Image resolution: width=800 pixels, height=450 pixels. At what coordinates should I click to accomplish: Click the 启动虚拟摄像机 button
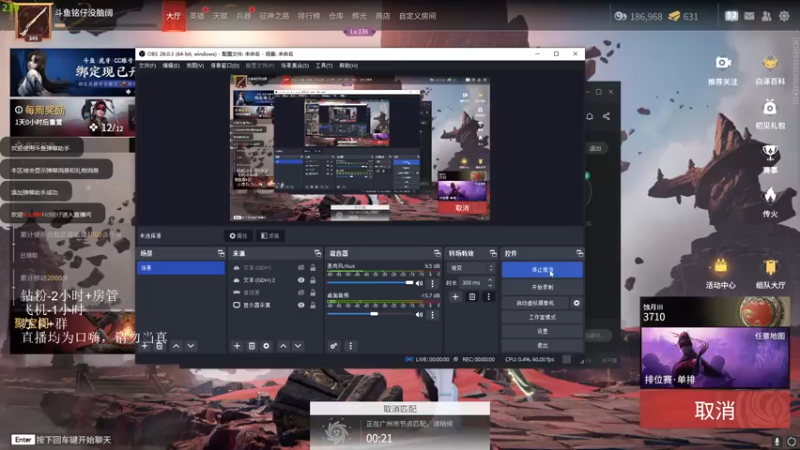pyautogui.click(x=535, y=303)
